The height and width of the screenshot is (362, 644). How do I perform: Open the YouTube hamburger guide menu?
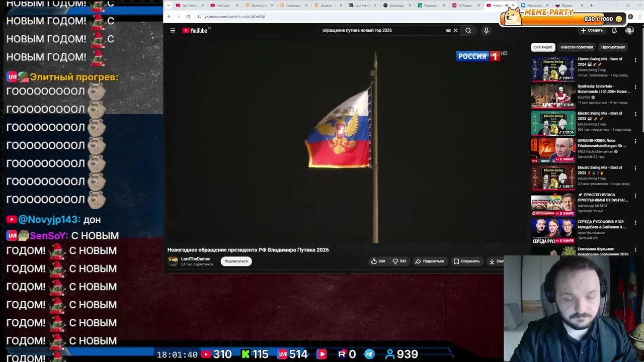pos(173,31)
